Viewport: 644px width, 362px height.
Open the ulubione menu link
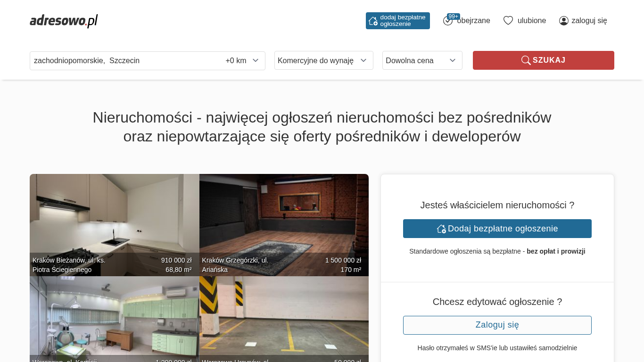coord(531,21)
